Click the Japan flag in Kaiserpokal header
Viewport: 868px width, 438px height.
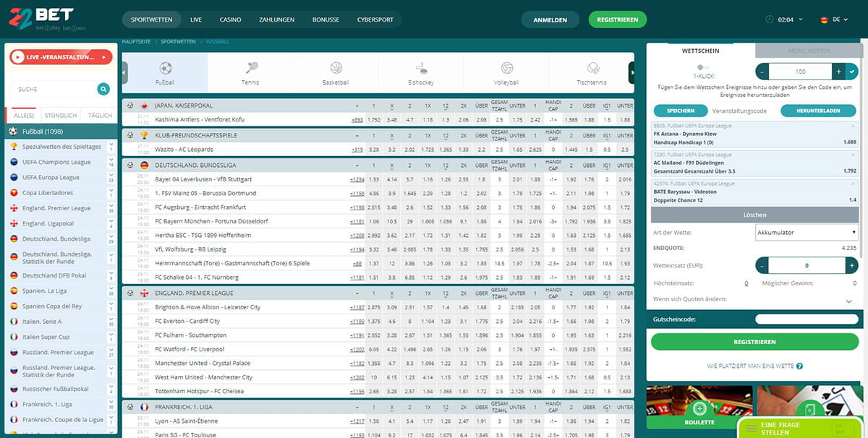coord(143,106)
